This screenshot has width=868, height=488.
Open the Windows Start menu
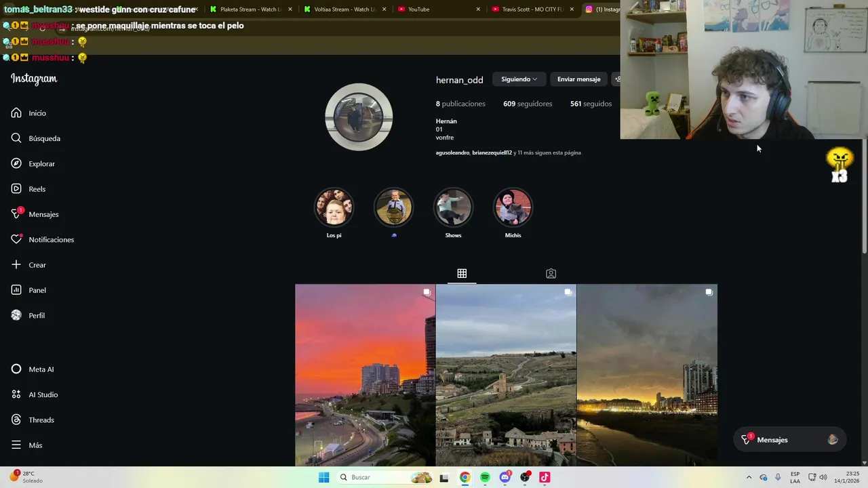coord(323,477)
